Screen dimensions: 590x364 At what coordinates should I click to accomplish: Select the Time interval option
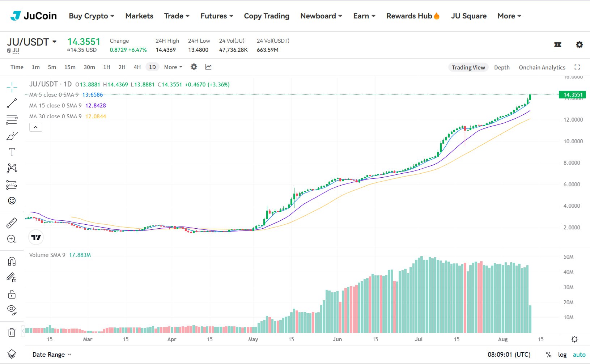tap(17, 67)
